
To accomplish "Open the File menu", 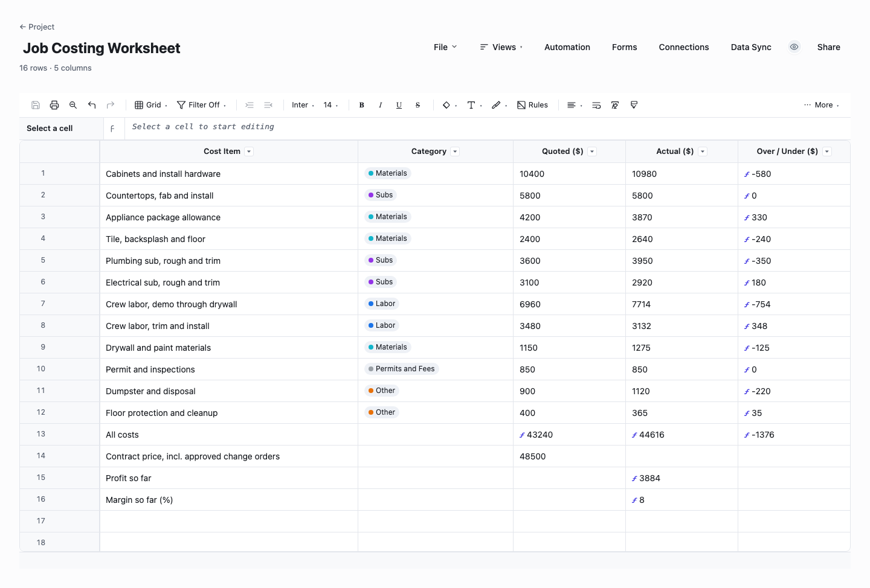I will coord(445,47).
